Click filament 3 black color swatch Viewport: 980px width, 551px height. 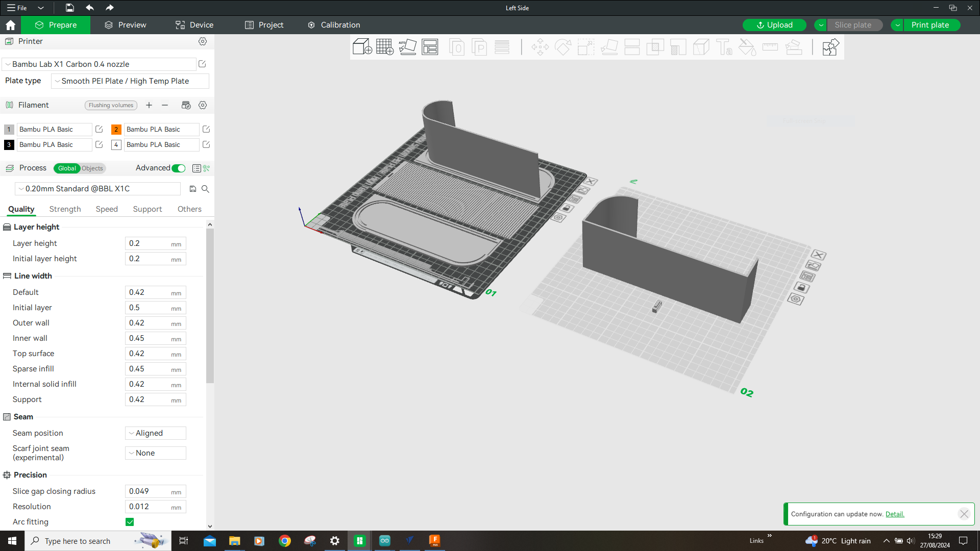coord(9,145)
